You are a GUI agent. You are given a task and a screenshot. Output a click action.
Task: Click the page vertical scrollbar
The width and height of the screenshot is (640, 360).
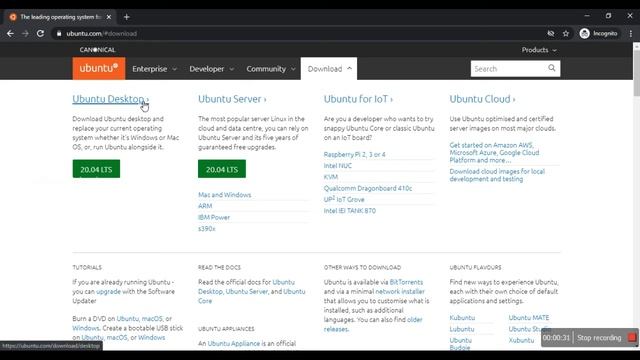point(636,196)
